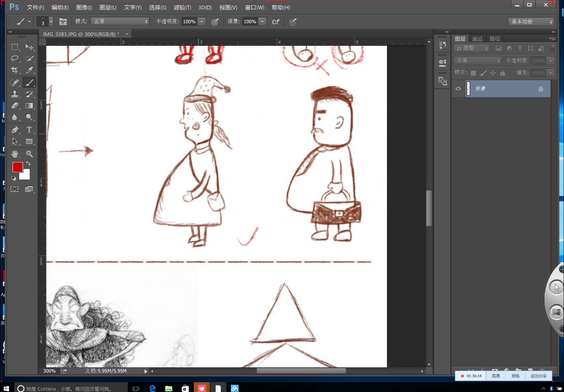Viewport: 564px width, 392px height.
Task: Toggle Quick Mask mode
Action: pyautogui.click(x=15, y=189)
